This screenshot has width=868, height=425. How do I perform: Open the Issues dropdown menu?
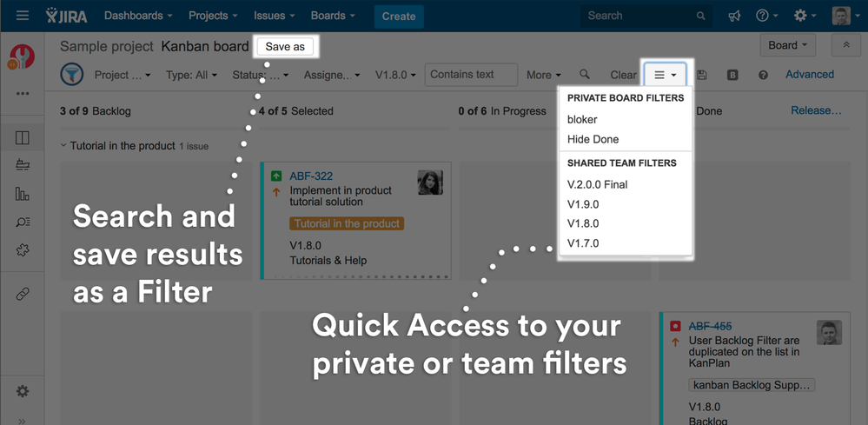click(x=274, y=16)
